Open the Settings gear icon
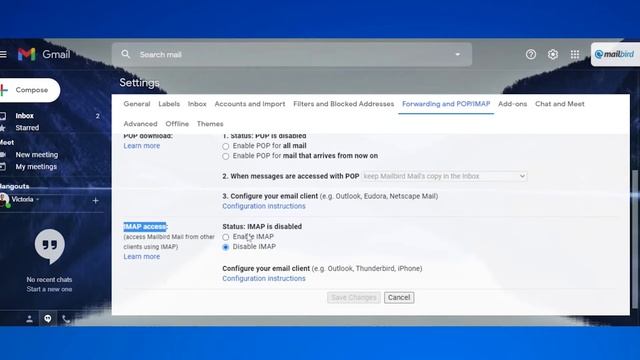The height and width of the screenshot is (360, 640). click(x=553, y=54)
